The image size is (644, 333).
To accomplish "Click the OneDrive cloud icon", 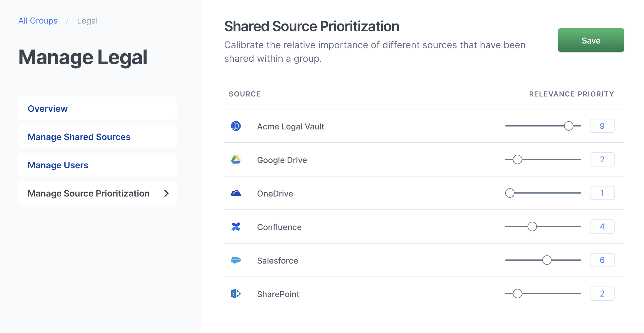I will (x=236, y=193).
